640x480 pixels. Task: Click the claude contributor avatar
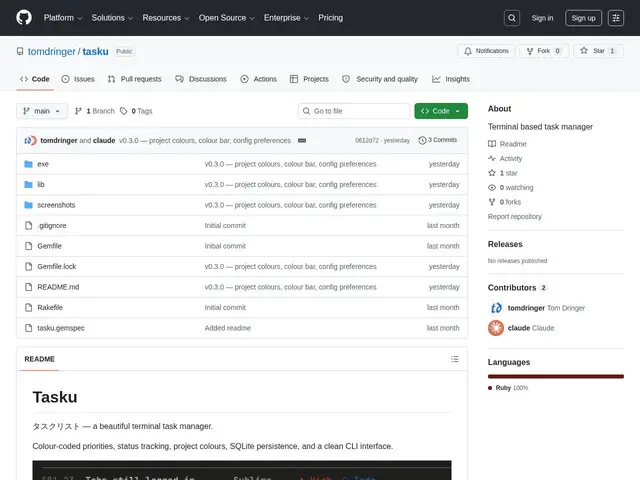(496, 328)
